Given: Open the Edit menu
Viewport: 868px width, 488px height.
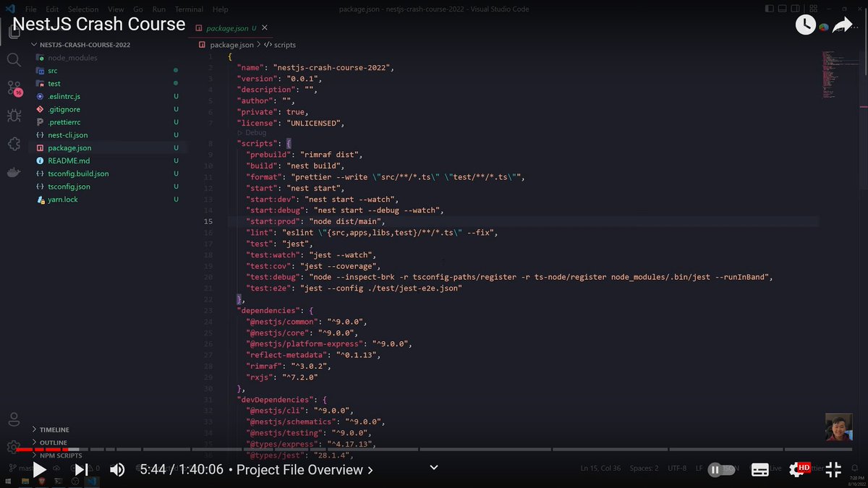Looking at the screenshot, I should tap(52, 9).
